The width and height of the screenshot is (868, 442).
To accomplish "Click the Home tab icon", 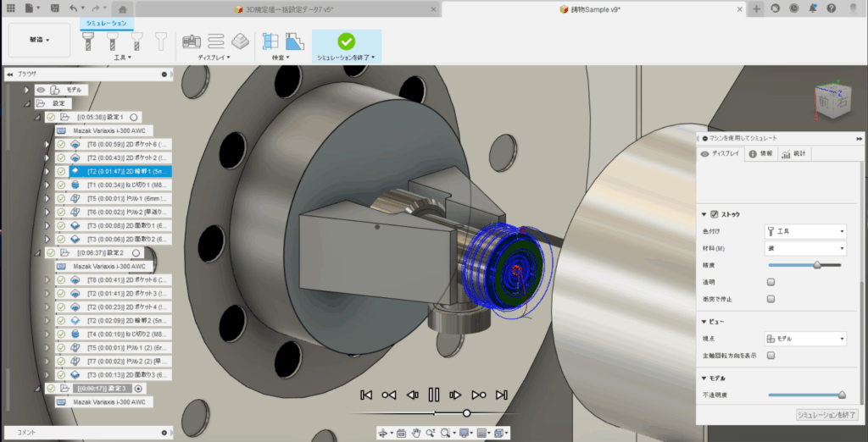I will click(x=122, y=8).
